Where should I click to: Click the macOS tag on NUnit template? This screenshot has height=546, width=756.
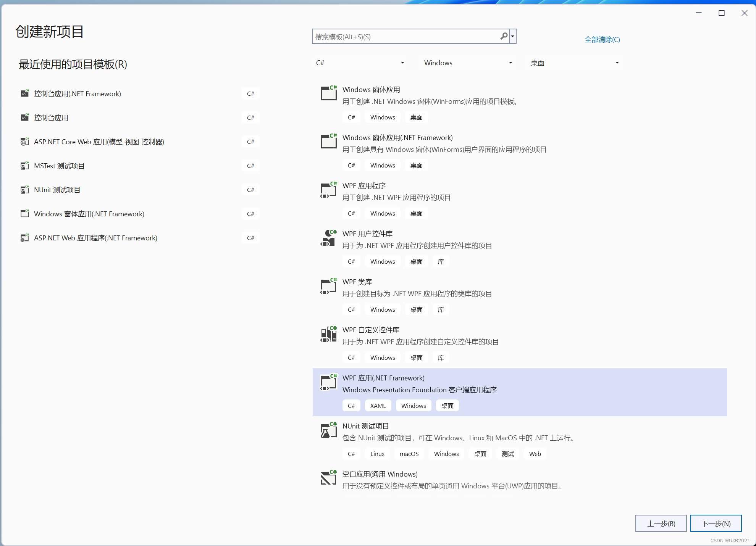pos(409,454)
